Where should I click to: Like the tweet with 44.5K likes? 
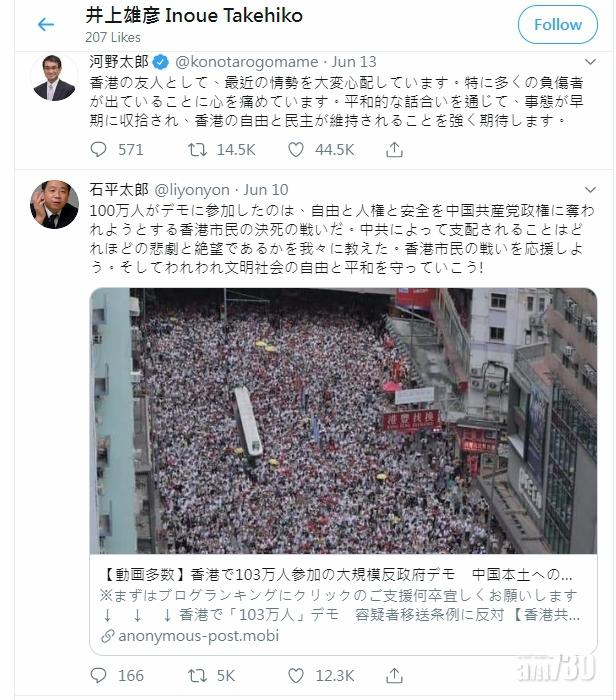296,150
